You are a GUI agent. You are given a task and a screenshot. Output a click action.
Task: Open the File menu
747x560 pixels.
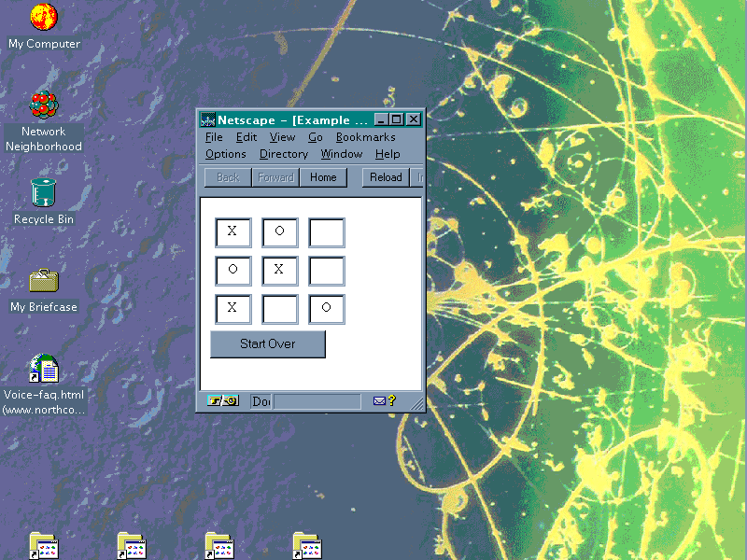coord(214,137)
